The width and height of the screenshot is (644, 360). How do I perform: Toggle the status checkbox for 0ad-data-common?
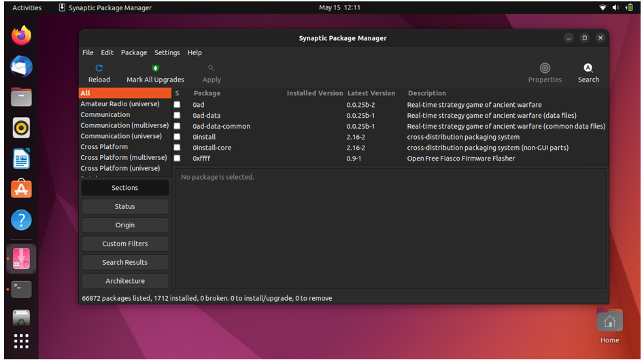[x=177, y=126]
